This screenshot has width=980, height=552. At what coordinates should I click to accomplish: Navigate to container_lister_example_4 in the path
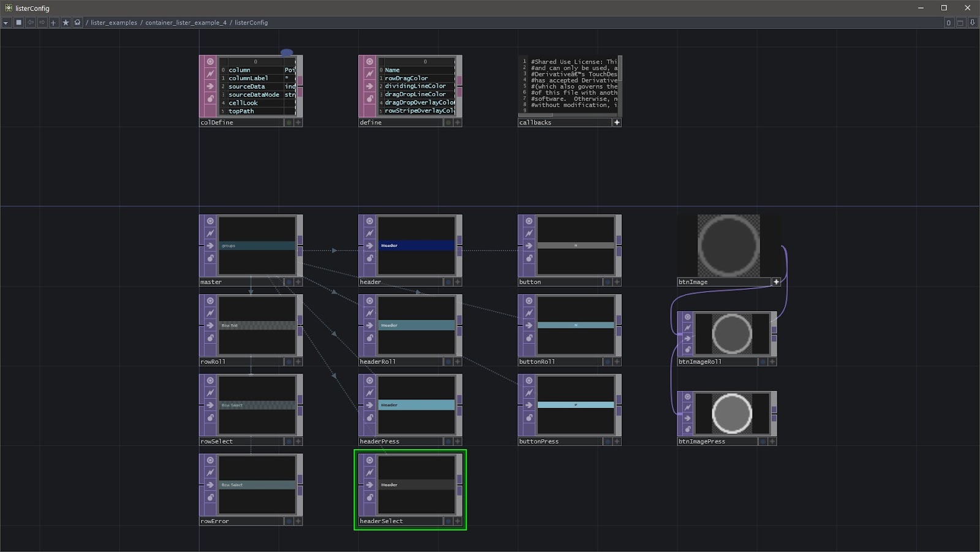(186, 23)
